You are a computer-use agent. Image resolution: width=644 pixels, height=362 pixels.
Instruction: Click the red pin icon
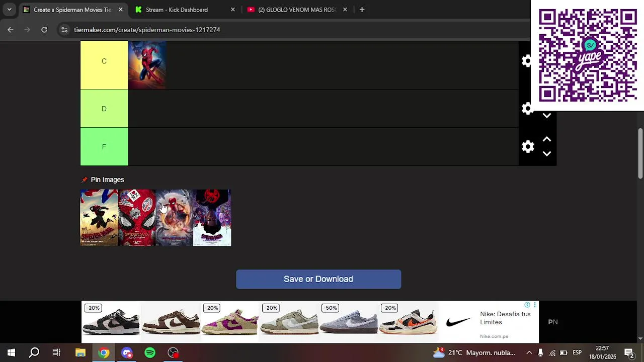(85, 179)
